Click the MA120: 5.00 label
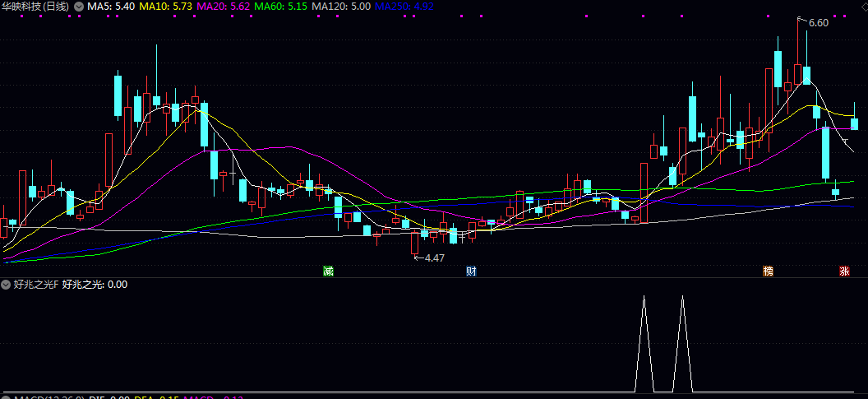This screenshot has height=399, width=868. click(x=342, y=7)
